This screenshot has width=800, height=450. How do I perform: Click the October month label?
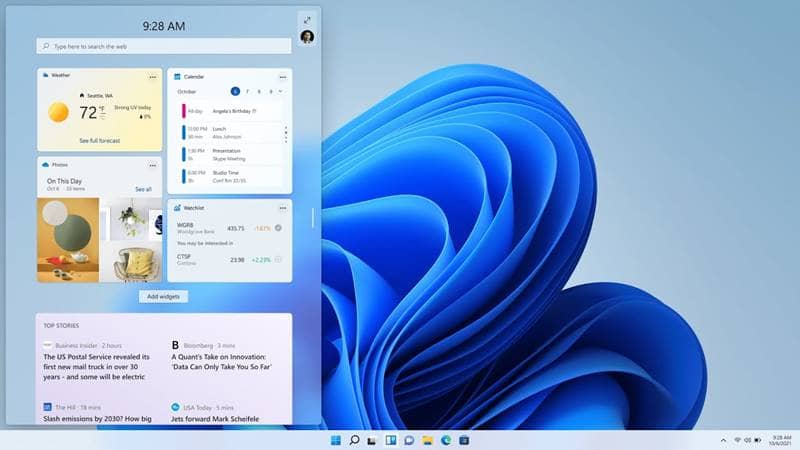(x=187, y=91)
